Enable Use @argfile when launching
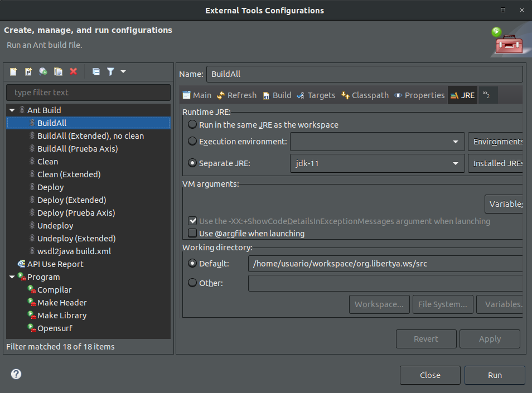Viewport: 532px width, 393px height. (x=192, y=233)
